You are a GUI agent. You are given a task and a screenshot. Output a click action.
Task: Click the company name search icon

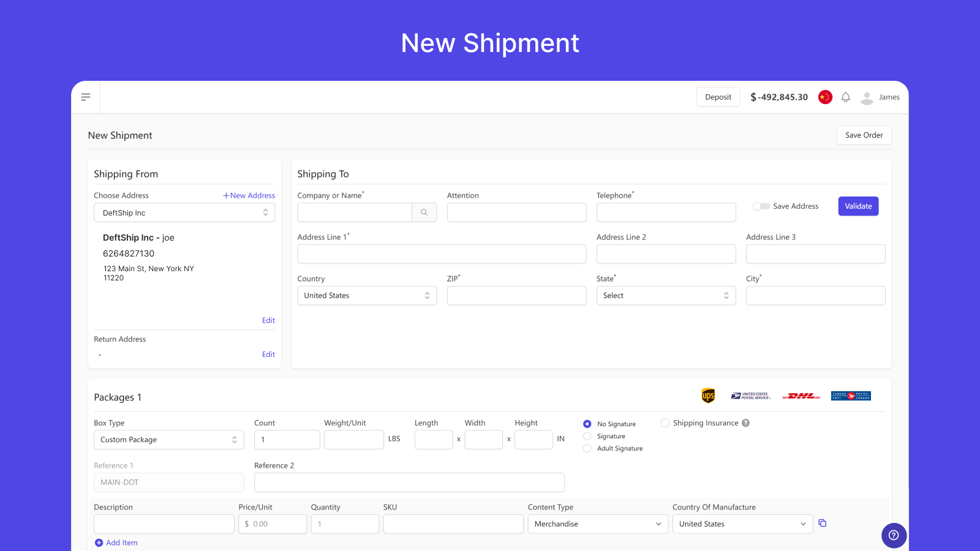tap(424, 212)
